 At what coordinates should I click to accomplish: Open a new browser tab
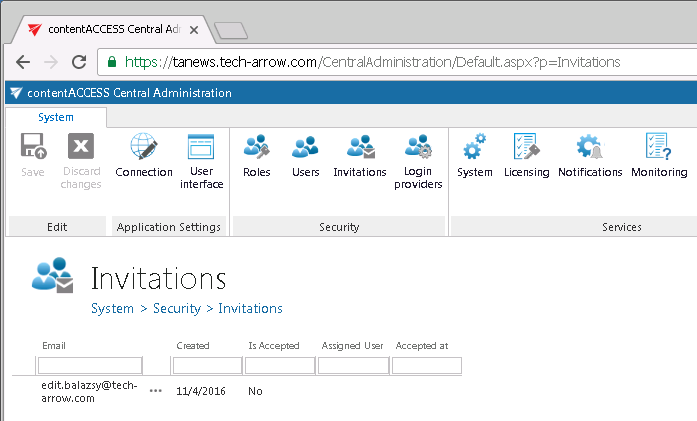(x=231, y=31)
